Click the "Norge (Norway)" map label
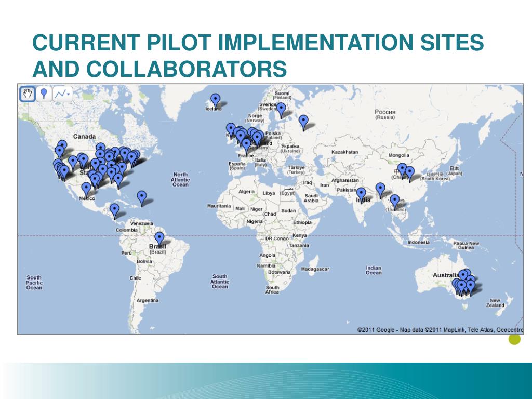This screenshot has width=532, height=399. pos(255,118)
